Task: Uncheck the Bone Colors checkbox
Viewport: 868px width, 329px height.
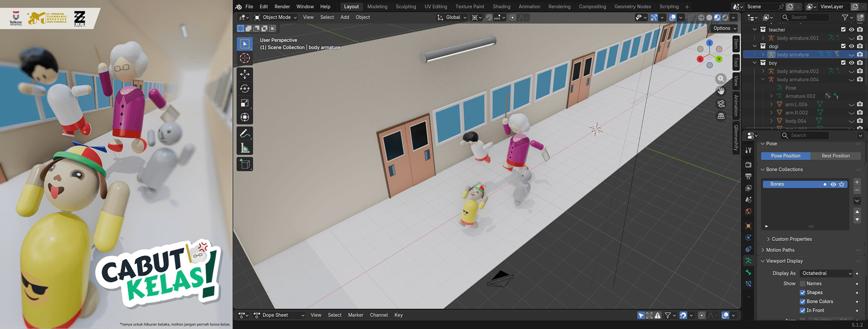Action: coord(803,302)
